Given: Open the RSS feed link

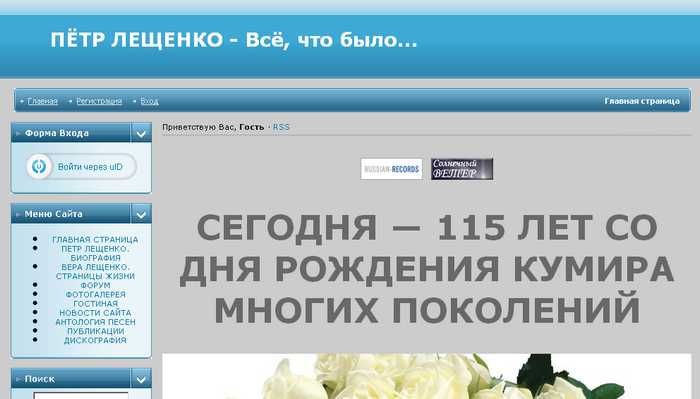Looking at the screenshot, I should click(281, 127).
